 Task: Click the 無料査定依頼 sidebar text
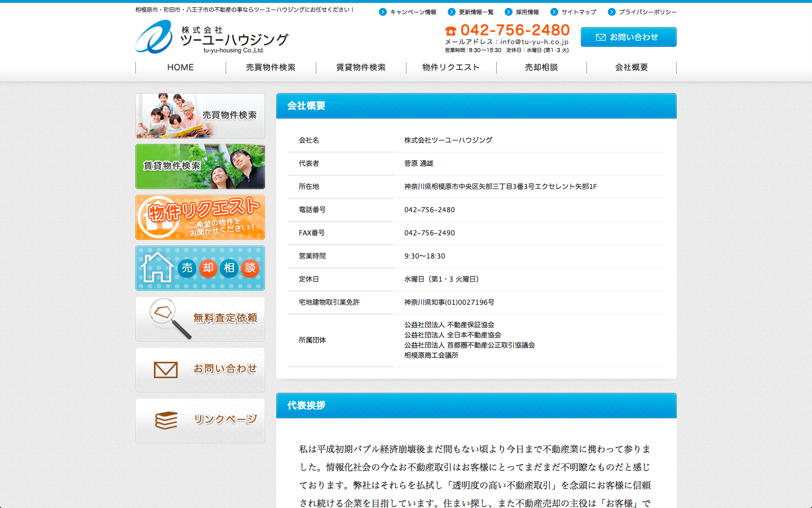pos(225,318)
